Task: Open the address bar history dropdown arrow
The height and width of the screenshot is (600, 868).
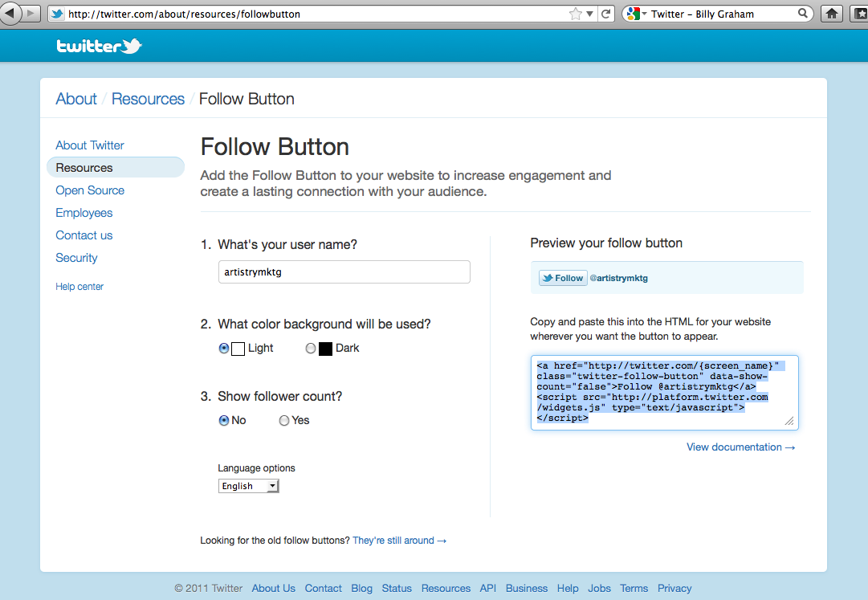Action: point(589,14)
